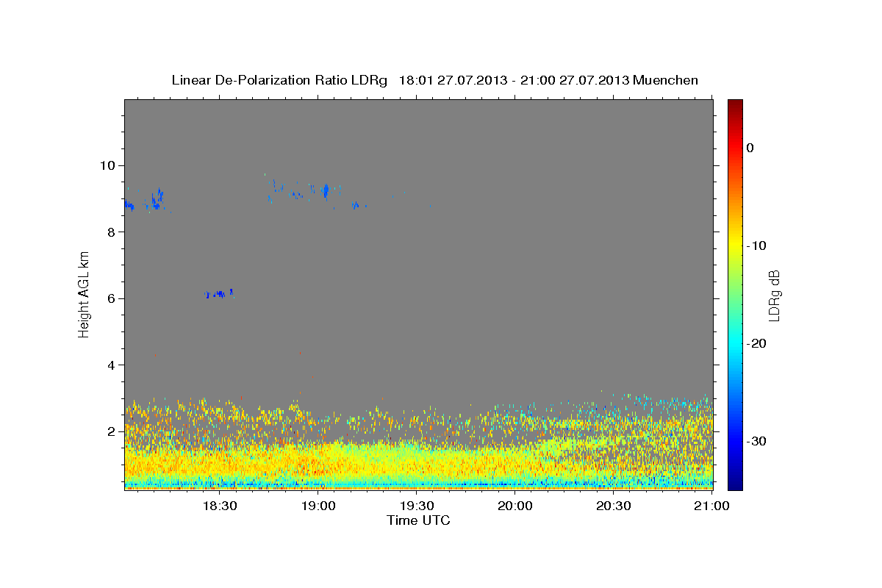The width and height of the screenshot is (882, 588).
Task: Click the 'Height AGL km' axis label
Action: 85,294
